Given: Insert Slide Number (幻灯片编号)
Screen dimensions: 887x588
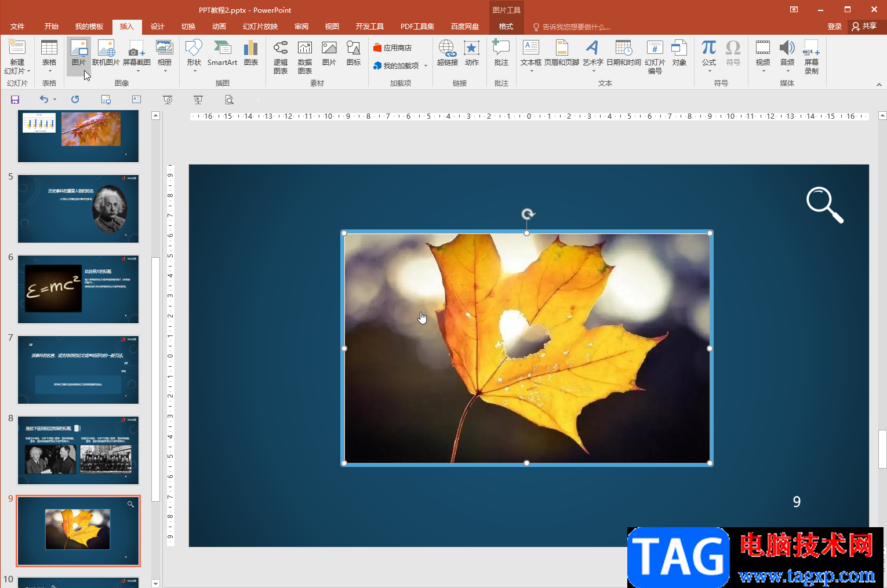Looking at the screenshot, I should (x=655, y=57).
